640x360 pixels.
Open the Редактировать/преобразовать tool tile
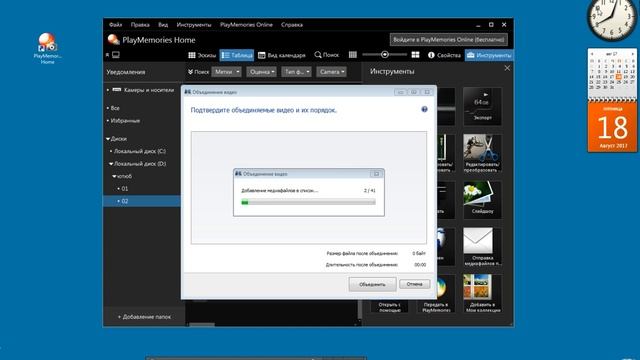click(482, 153)
